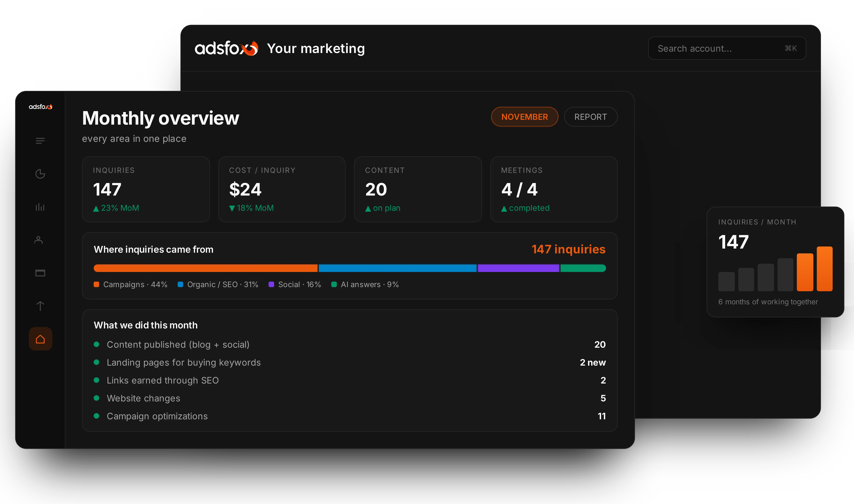The image size is (854, 504).
Task: Click the AI answers · 9% legend swatch
Action: tap(334, 284)
